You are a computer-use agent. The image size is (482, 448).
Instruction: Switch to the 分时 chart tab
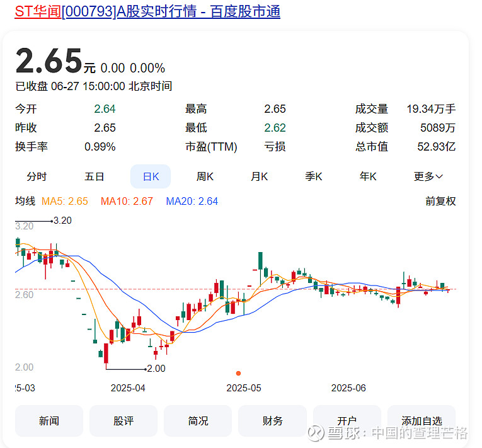(x=37, y=176)
